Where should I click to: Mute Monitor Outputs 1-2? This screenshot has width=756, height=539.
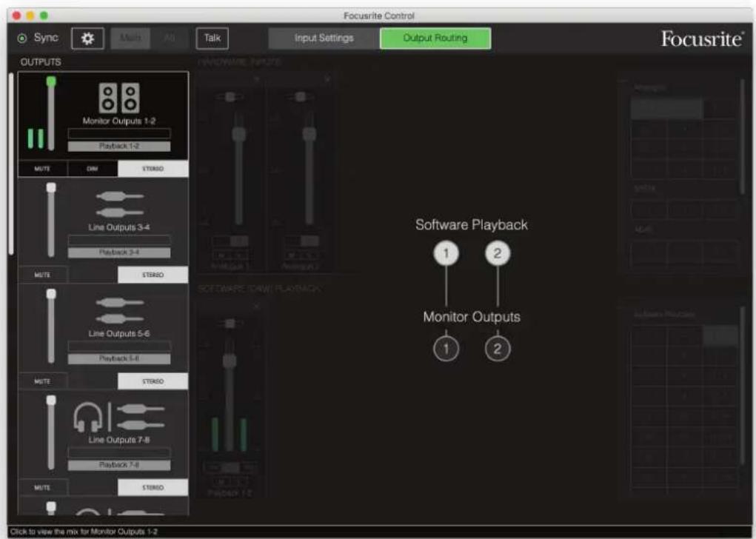click(42, 169)
